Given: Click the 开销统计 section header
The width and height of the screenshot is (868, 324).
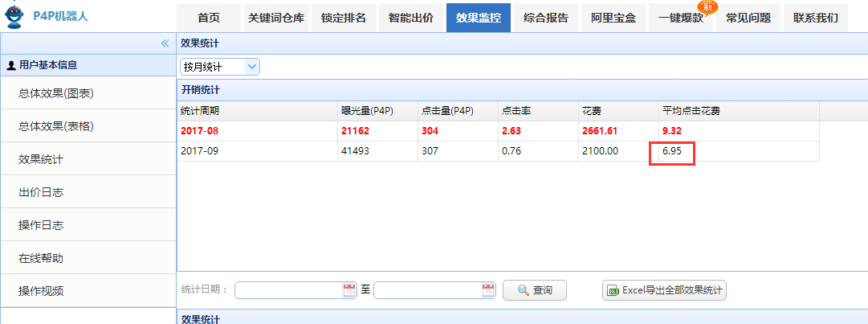Looking at the screenshot, I should (x=522, y=90).
